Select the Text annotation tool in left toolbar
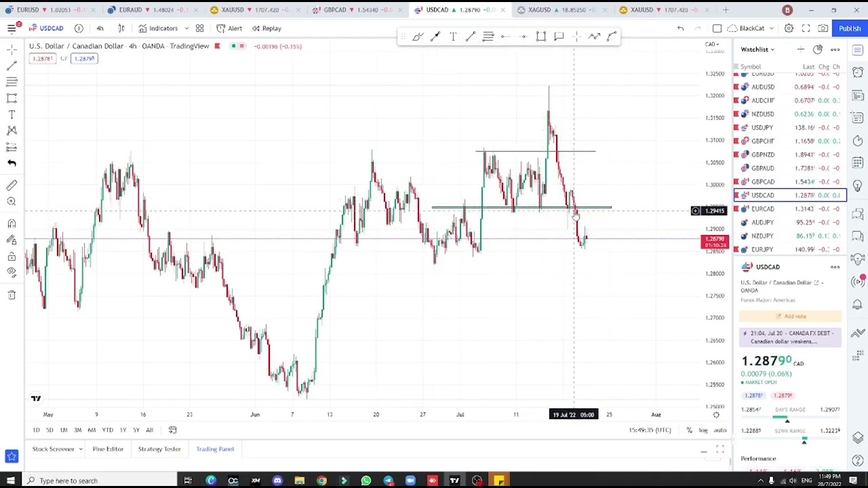This screenshot has height=488, width=868. click(x=12, y=115)
